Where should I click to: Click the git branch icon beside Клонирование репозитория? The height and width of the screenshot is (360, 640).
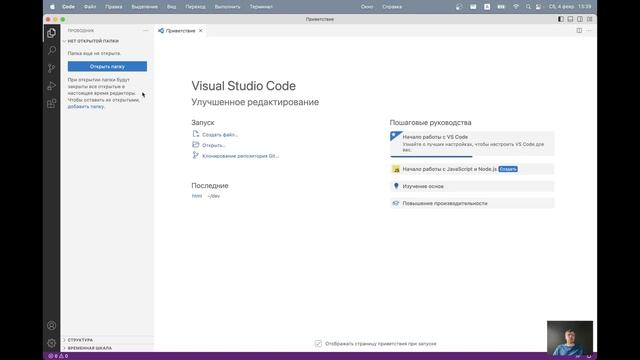(196, 155)
